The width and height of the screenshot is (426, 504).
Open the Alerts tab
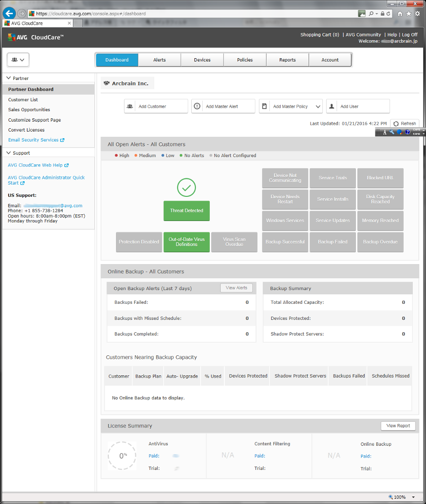(160, 60)
